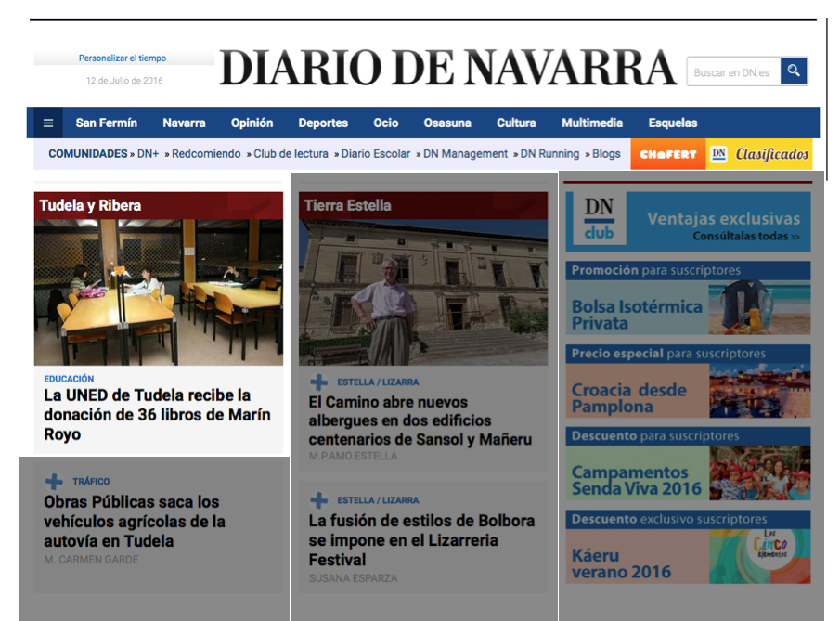840x621 pixels.
Task: Click the Los Cinco elementos image
Action: (759, 556)
